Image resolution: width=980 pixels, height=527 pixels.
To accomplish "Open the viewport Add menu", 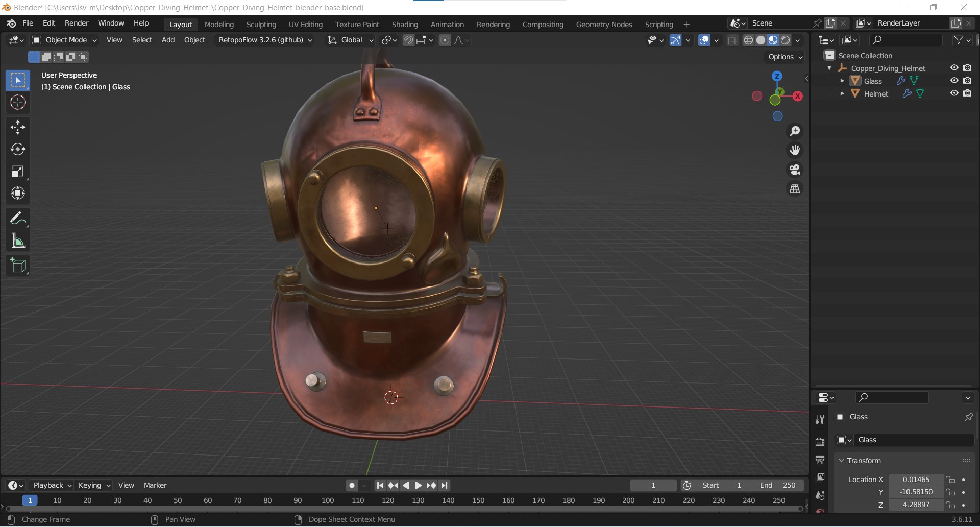I will 168,40.
